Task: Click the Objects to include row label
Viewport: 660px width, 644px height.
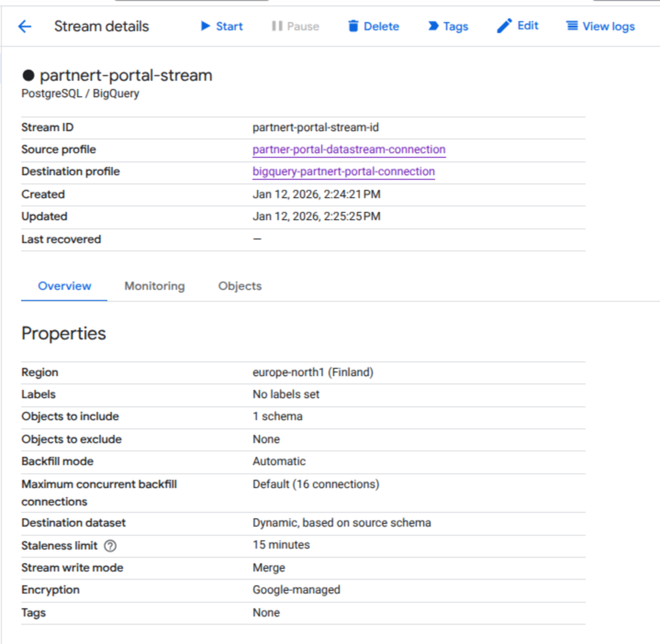Action: 70,416
